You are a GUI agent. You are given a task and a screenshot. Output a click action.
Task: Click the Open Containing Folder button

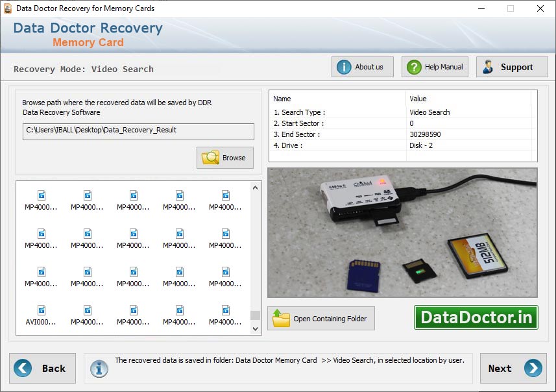click(320, 318)
